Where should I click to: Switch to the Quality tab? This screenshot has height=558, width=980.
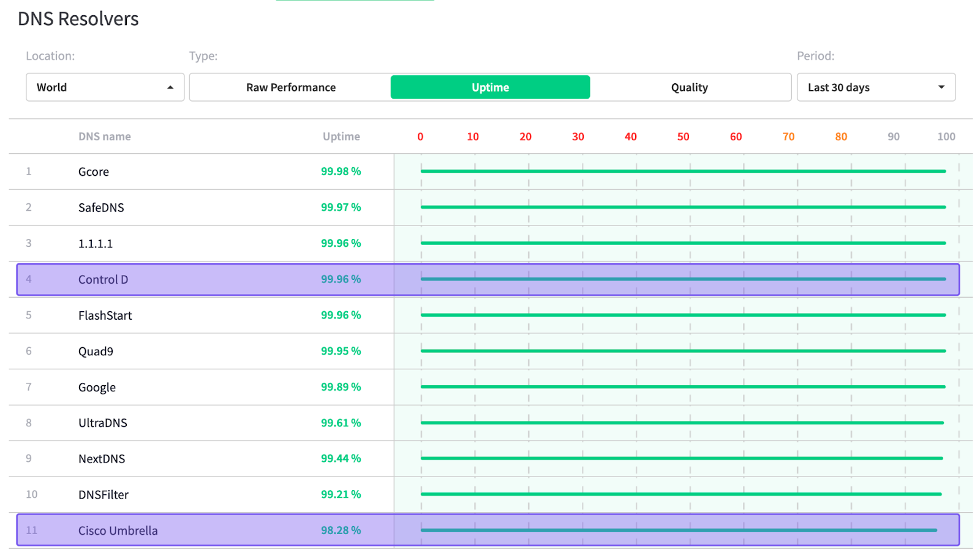click(x=689, y=88)
